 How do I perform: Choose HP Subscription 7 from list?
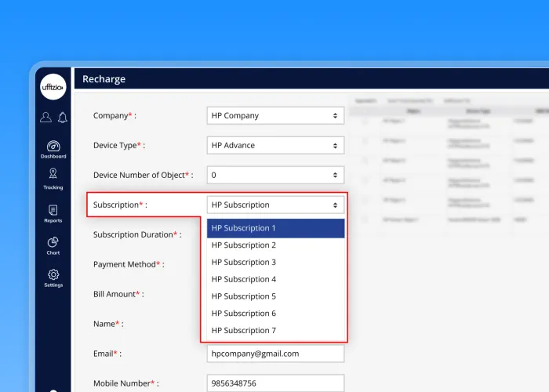coord(275,330)
